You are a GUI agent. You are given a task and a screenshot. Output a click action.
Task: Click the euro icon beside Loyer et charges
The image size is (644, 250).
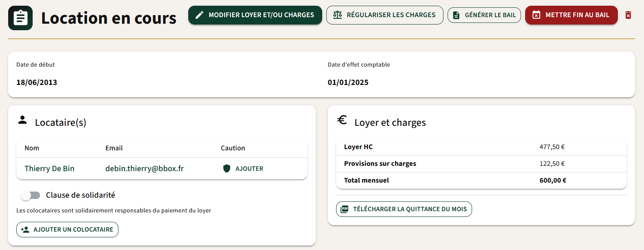(x=342, y=120)
